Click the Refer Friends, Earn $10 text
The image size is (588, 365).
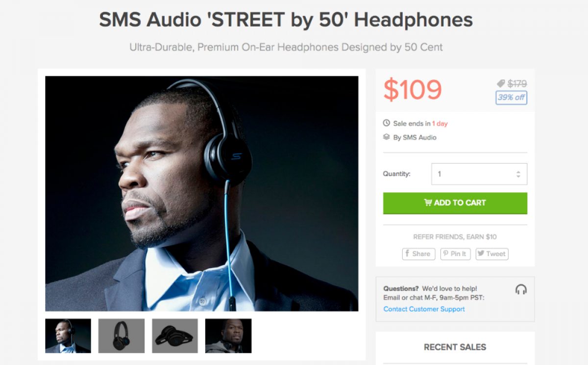pyautogui.click(x=455, y=237)
